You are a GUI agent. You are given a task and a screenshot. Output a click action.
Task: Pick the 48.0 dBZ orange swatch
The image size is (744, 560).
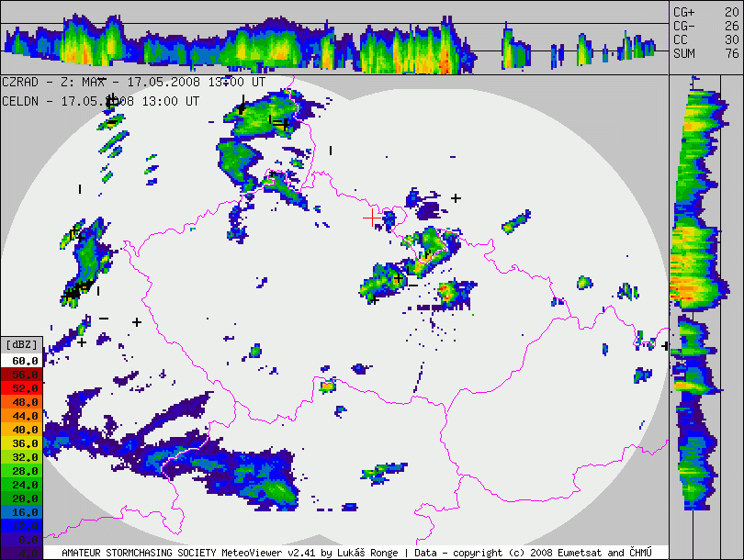click(22, 402)
